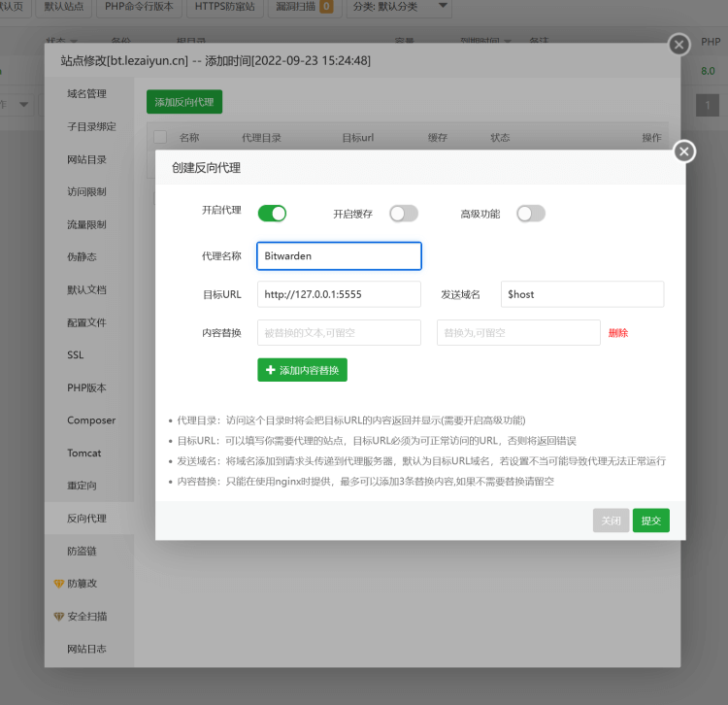Enable the 开启缓存 switch
This screenshot has width=728, height=705.
[x=404, y=214]
